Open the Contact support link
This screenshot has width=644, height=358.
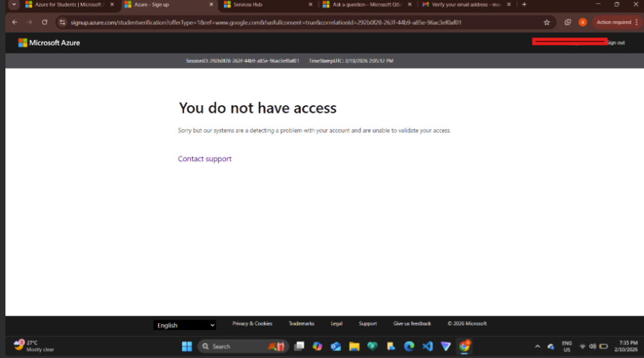coord(204,159)
